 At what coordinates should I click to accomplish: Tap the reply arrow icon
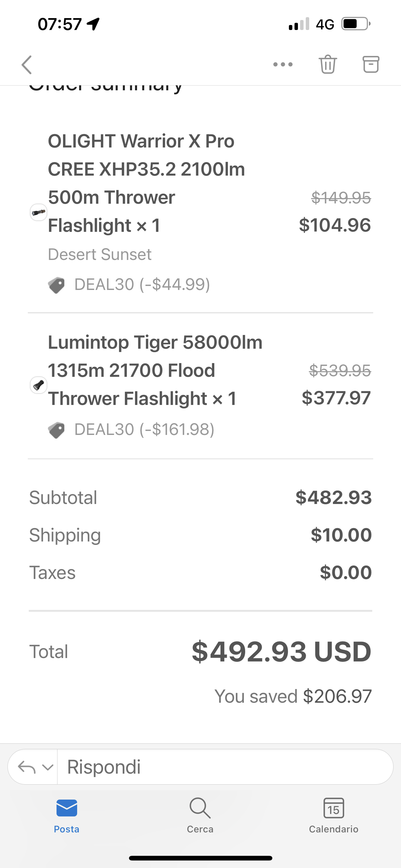27,767
